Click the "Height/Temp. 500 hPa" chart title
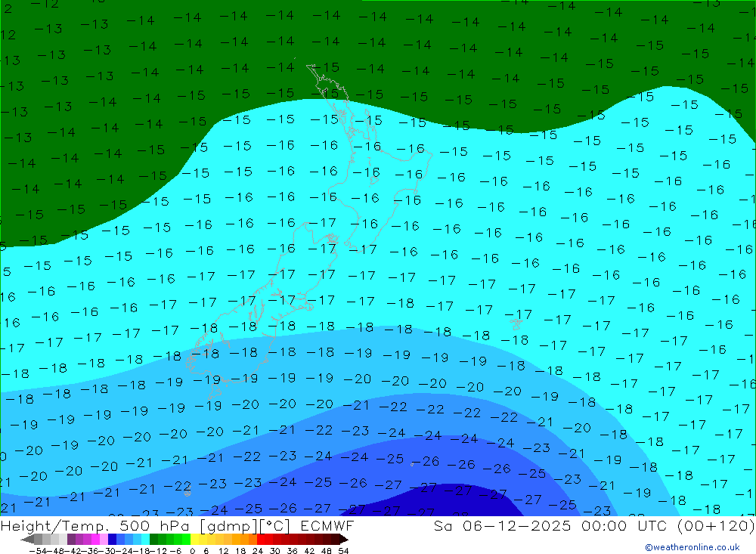The height and width of the screenshot is (554, 756). pos(94,525)
